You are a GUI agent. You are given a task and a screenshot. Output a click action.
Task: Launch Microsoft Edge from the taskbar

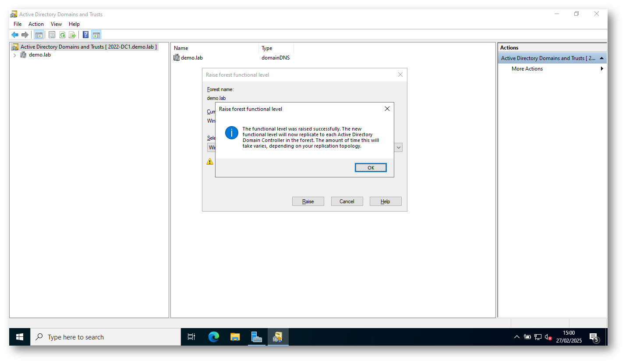pyautogui.click(x=213, y=337)
